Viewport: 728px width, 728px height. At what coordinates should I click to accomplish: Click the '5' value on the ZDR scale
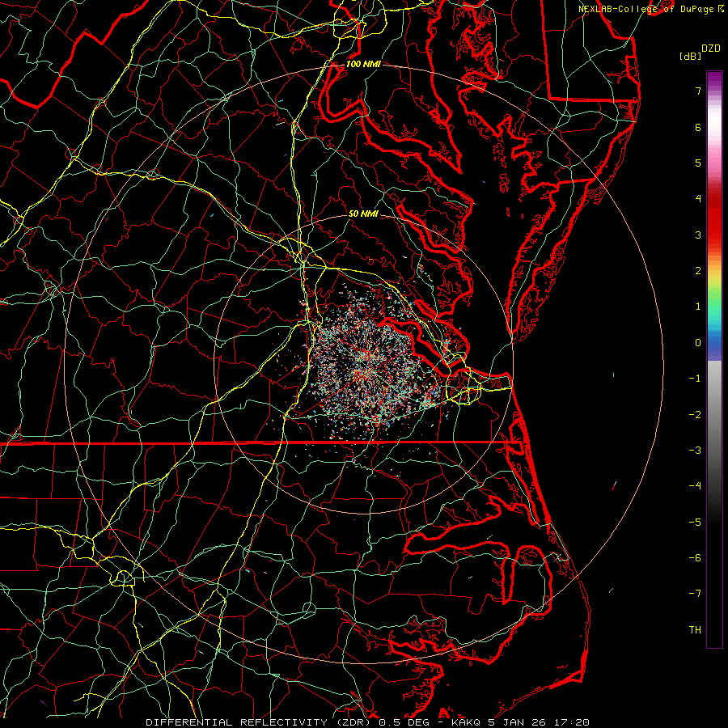click(698, 163)
